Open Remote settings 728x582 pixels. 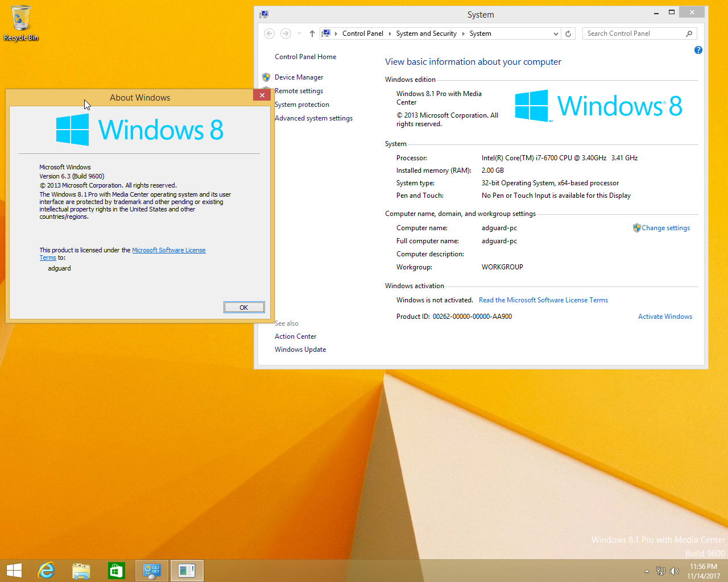pyautogui.click(x=299, y=91)
